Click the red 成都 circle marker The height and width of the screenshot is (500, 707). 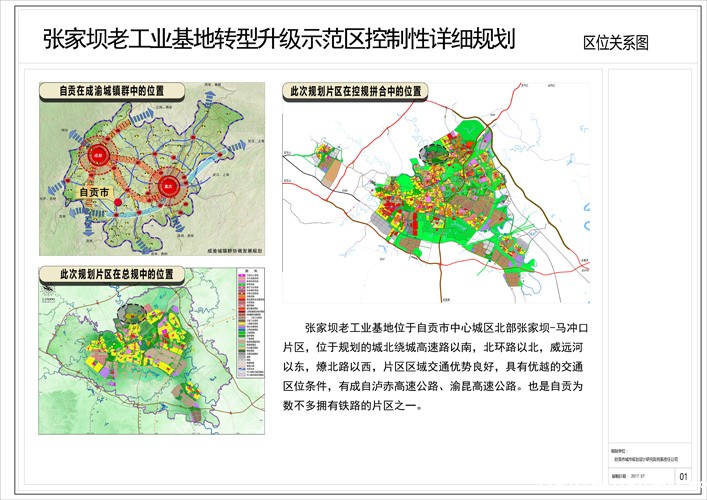99,156
